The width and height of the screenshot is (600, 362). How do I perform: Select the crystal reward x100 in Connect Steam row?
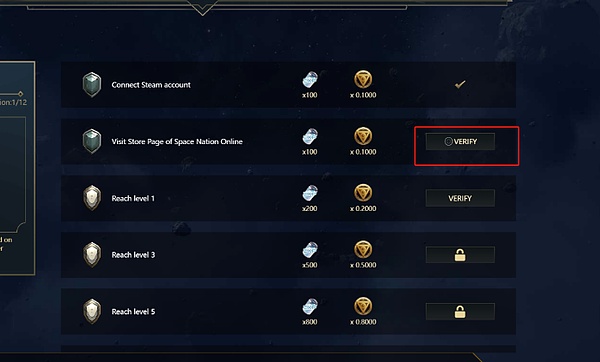click(310, 80)
